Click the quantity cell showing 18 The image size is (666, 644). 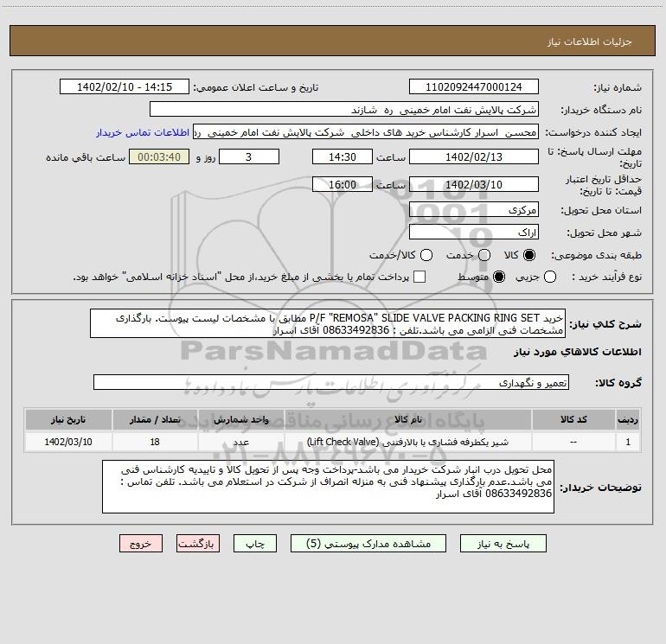(x=155, y=442)
